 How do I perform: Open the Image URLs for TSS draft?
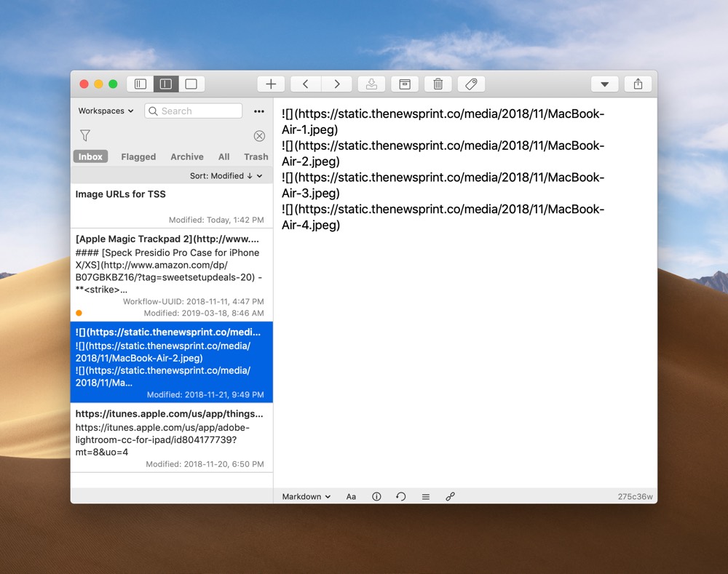171,206
